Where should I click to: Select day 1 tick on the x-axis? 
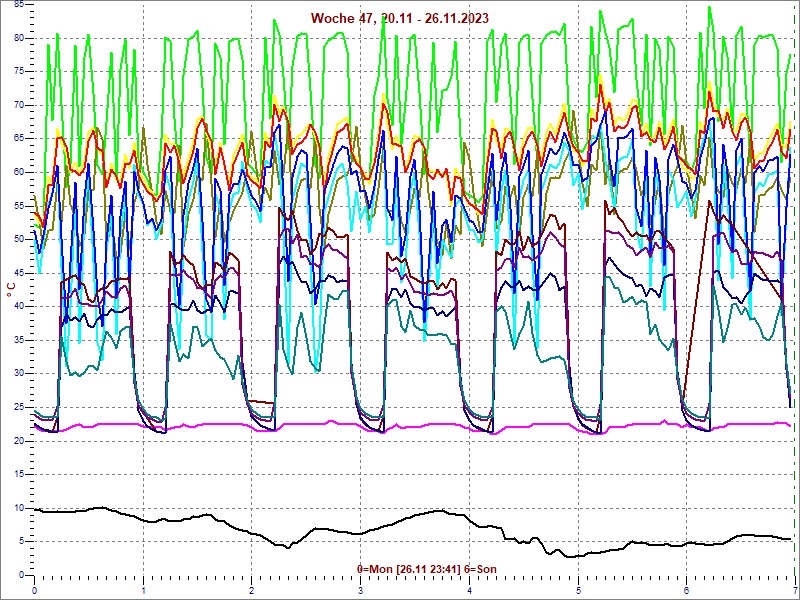(143, 589)
